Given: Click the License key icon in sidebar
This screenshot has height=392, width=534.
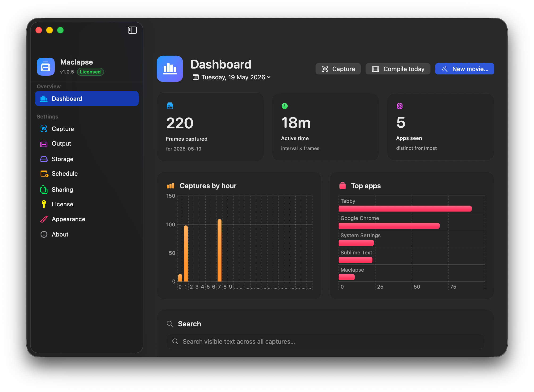Looking at the screenshot, I should point(44,204).
